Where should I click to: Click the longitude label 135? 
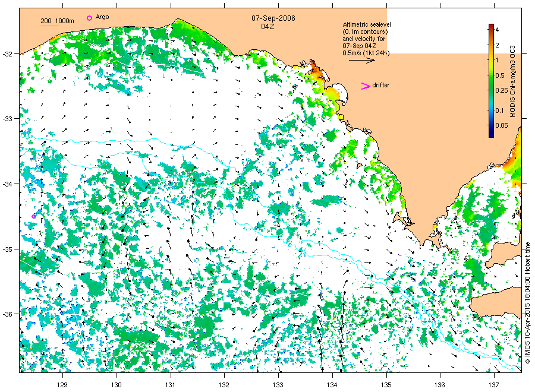click(x=386, y=385)
